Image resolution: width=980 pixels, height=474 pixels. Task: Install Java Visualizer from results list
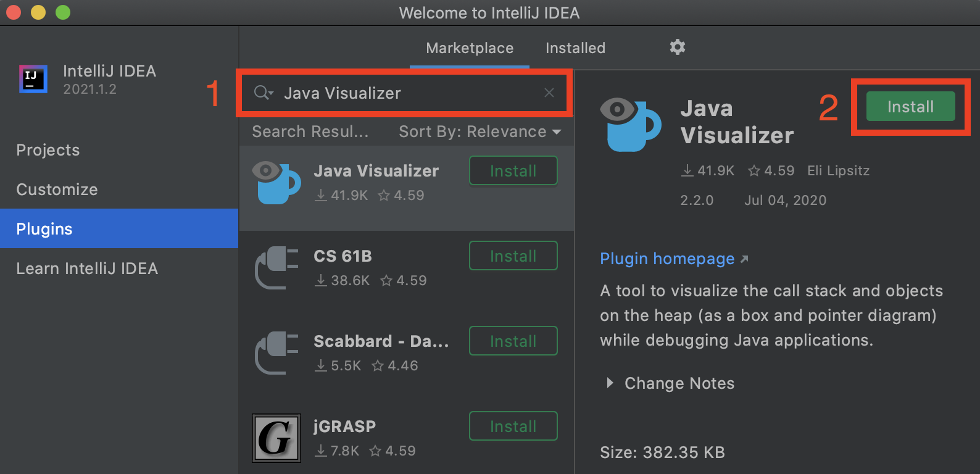(513, 171)
